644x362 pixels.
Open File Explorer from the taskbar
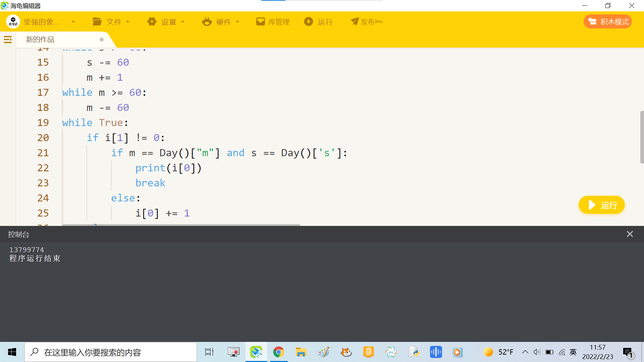click(x=301, y=352)
